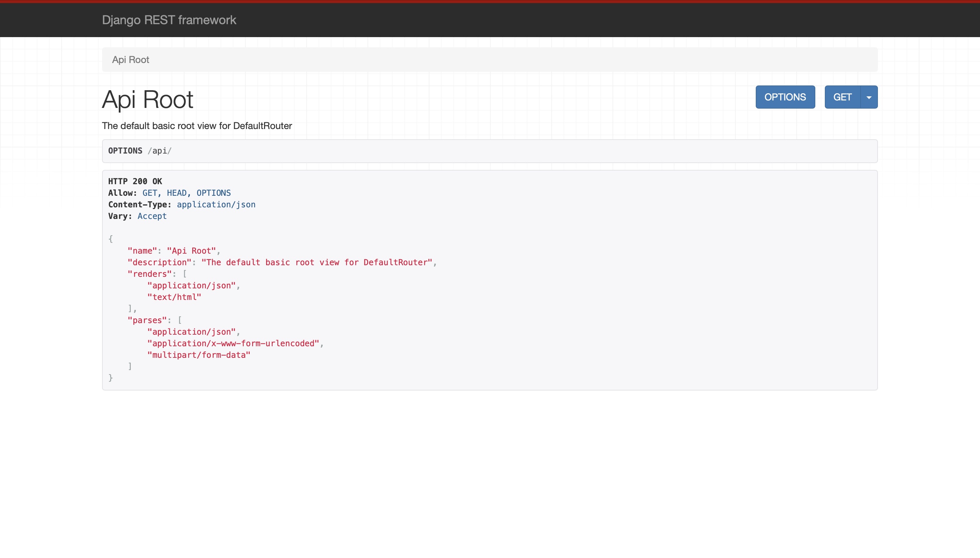Select the OPTIONS /api/ request line
The width and height of the screenshot is (980, 558).
pos(140,150)
